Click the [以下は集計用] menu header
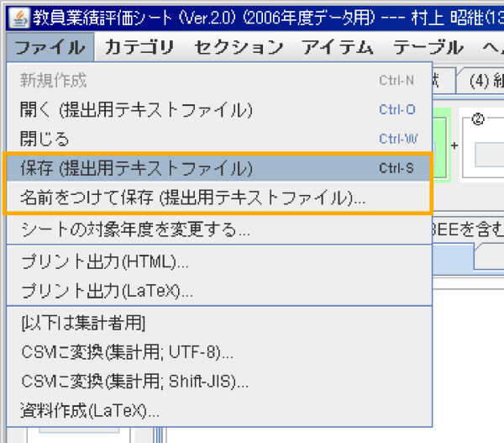This screenshot has height=443, width=504. pyautogui.click(x=83, y=323)
